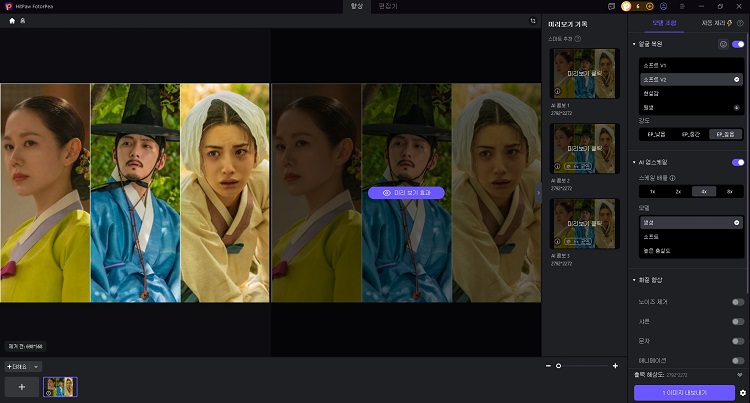Select medium face restore strength
750x403 pixels.
pyautogui.click(x=691, y=134)
